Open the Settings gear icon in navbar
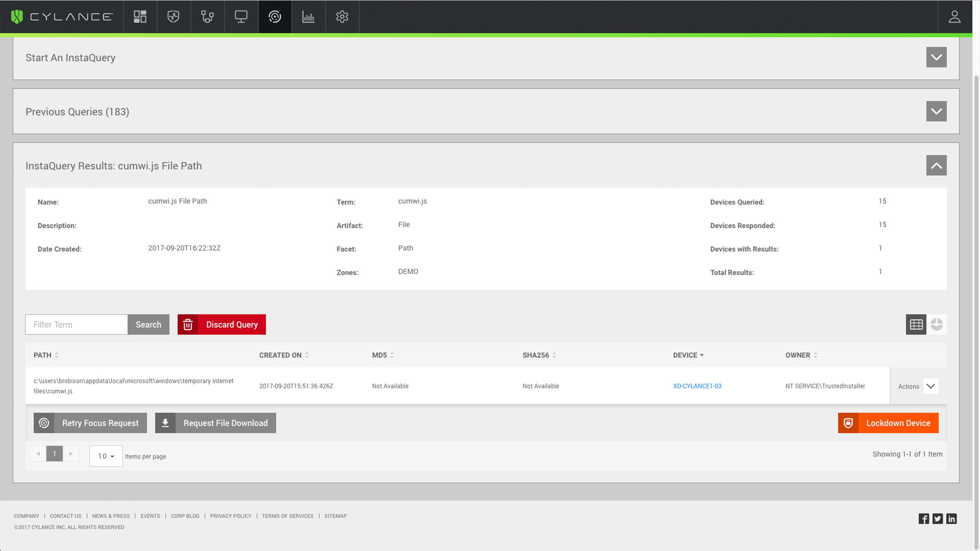 point(342,17)
